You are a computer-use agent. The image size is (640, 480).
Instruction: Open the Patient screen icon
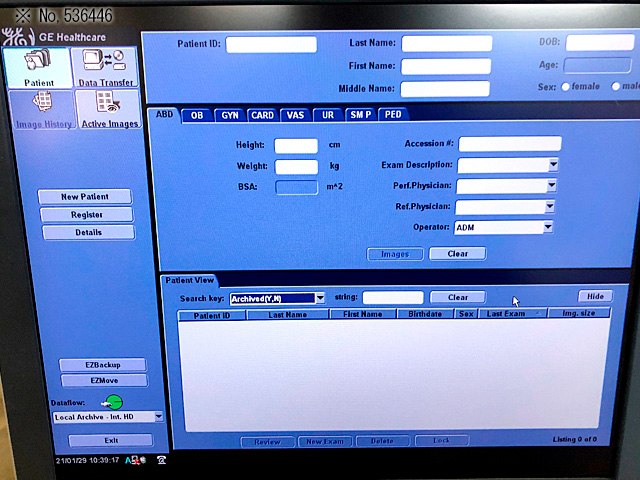click(x=38, y=67)
